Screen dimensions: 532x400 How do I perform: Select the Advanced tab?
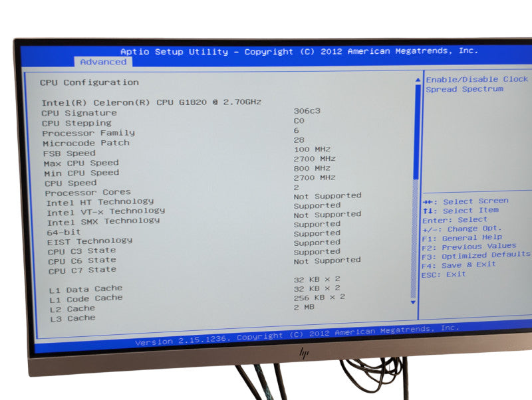[x=103, y=62]
